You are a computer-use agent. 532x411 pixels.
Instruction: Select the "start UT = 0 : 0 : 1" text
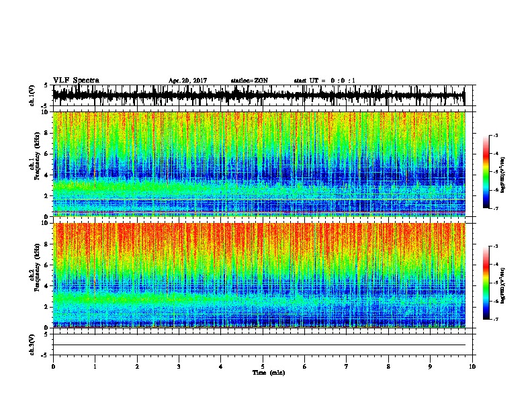pyautogui.click(x=324, y=81)
